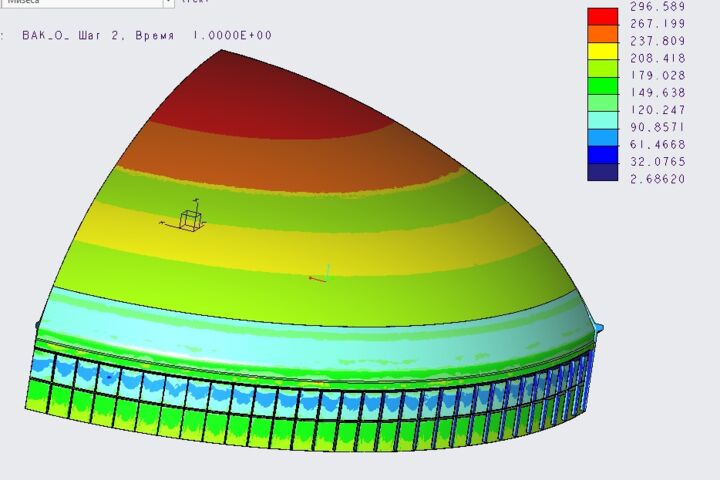
Task: Click the cyan legend color band
Action: click(602, 120)
